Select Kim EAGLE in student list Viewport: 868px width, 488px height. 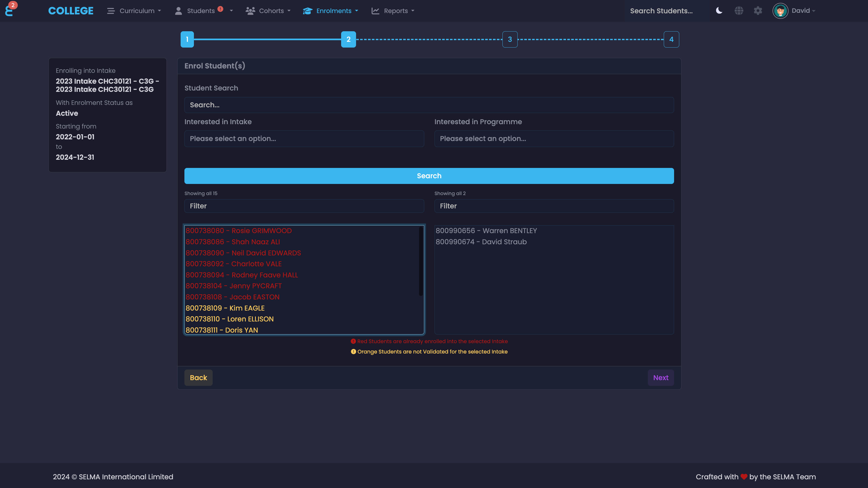coord(225,308)
